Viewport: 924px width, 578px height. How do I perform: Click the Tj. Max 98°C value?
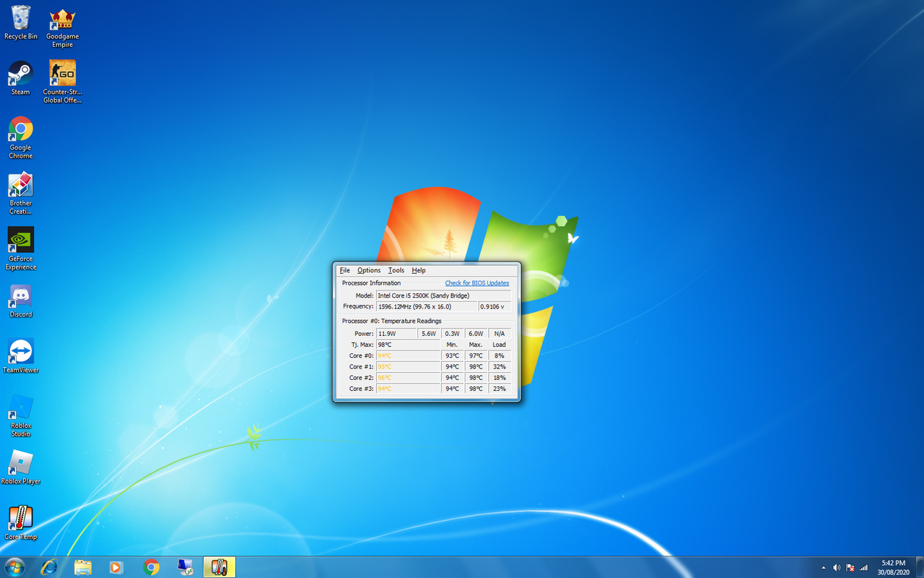coord(408,345)
